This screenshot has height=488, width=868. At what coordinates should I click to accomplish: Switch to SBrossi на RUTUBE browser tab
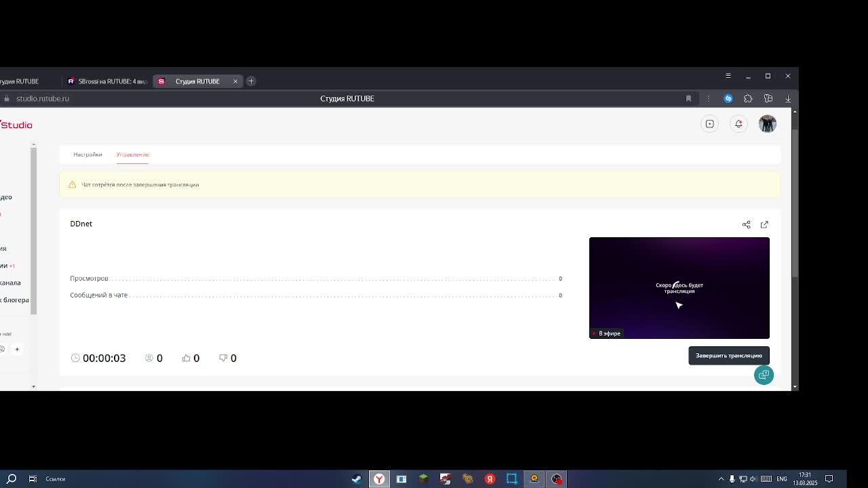pos(107,81)
